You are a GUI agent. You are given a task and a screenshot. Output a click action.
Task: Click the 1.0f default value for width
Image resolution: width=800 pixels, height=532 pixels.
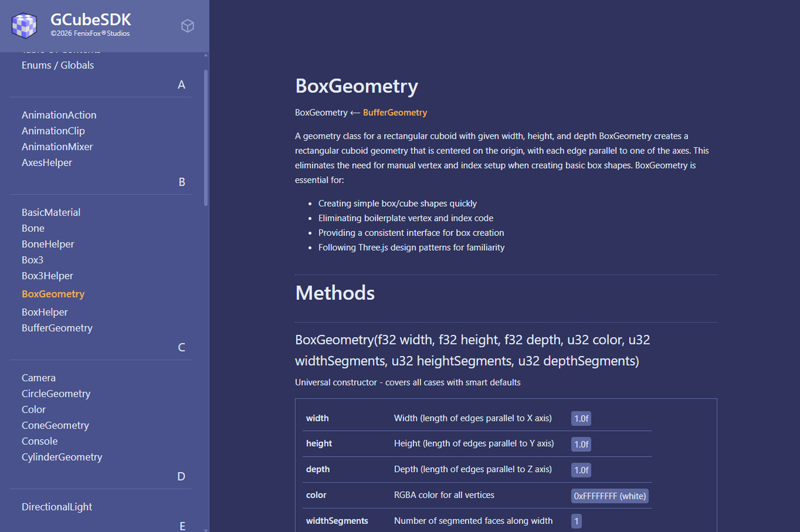coord(581,419)
